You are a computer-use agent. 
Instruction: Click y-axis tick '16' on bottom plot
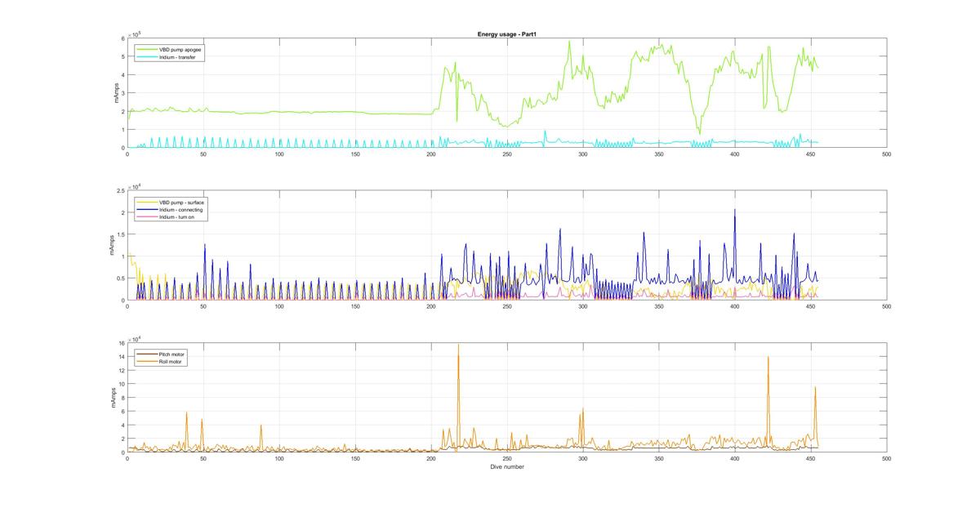click(122, 343)
